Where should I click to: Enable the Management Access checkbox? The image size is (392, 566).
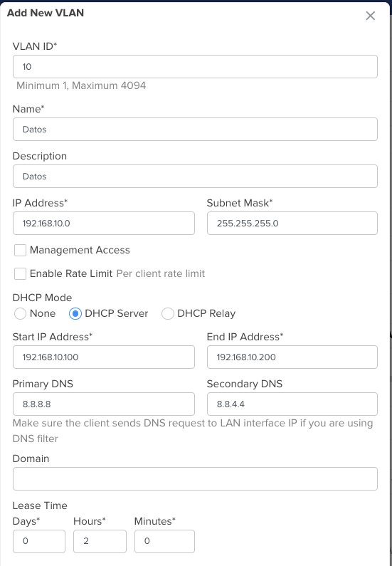tap(20, 250)
